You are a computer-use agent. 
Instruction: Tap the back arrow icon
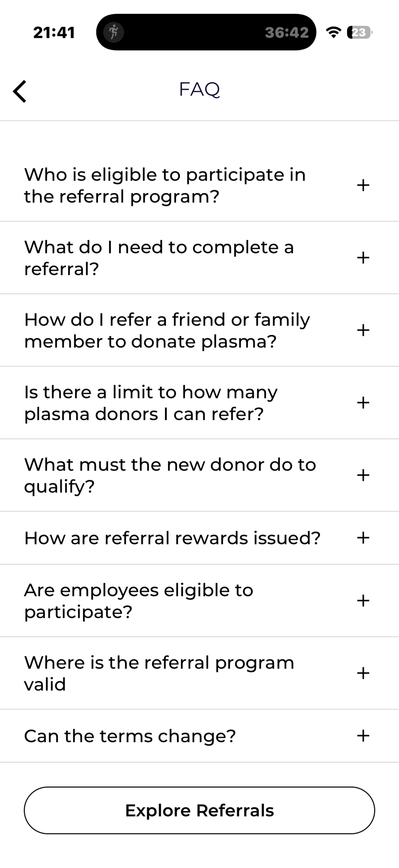click(x=20, y=91)
